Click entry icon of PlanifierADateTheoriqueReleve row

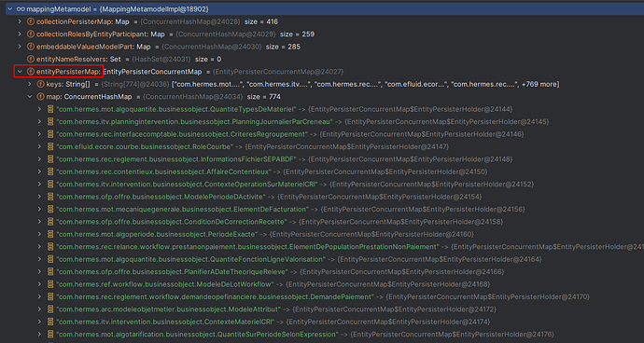coord(50,271)
